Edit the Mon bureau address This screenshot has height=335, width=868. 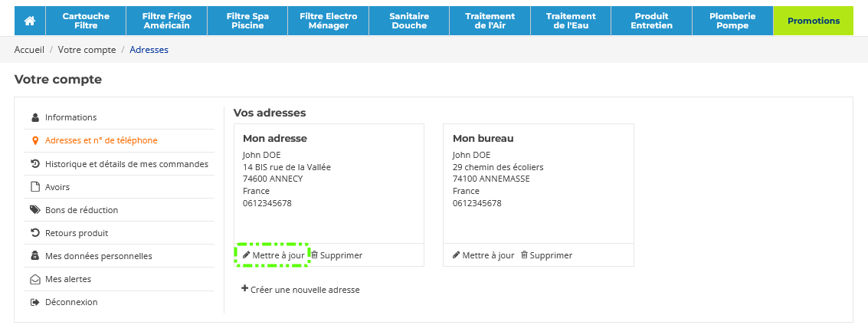483,255
